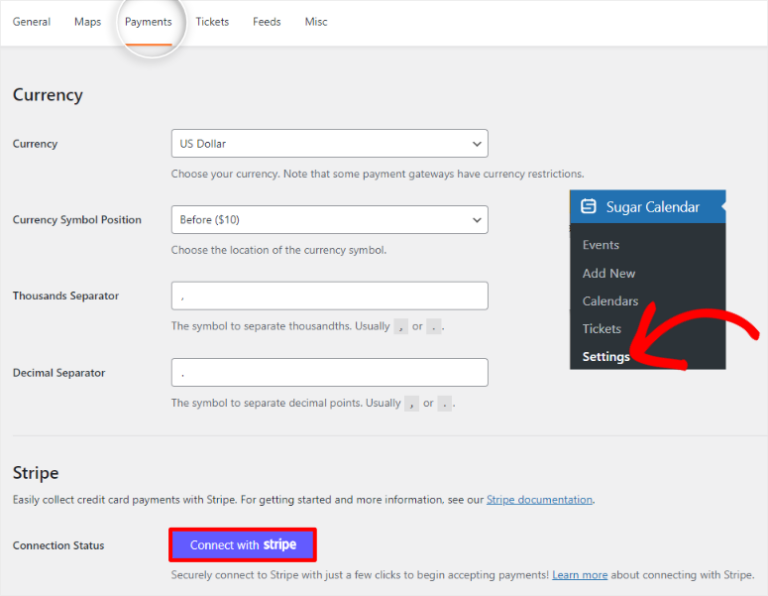Select the Payments tab
This screenshot has width=768, height=596.
(x=148, y=22)
